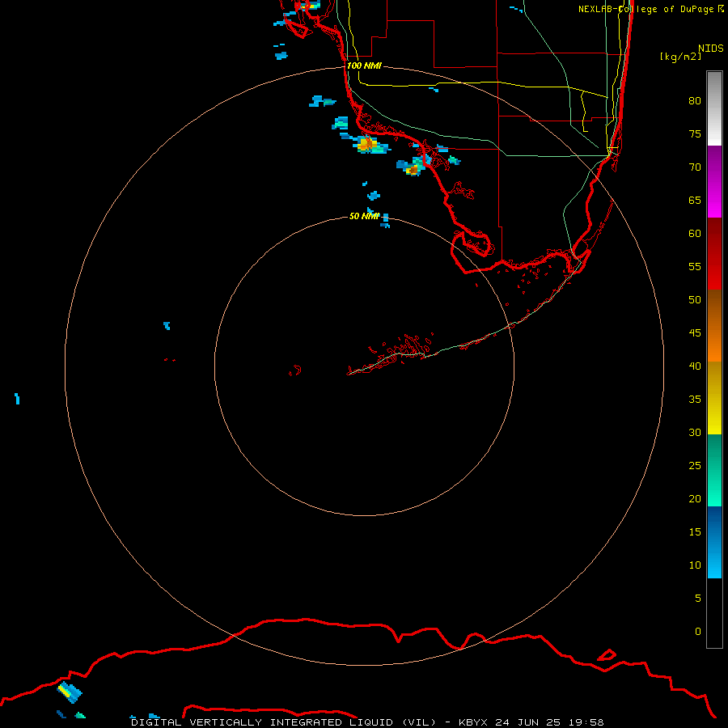728x728 pixels.
Task: Select the 40 value on color scale
Action: pyautogui.click(x=695, y=366)
